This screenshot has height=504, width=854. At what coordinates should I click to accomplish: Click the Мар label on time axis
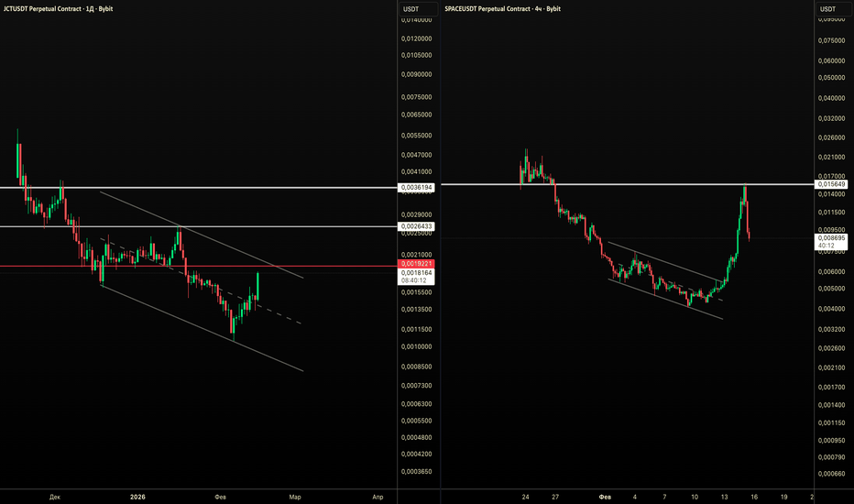[x=295, y=497]
